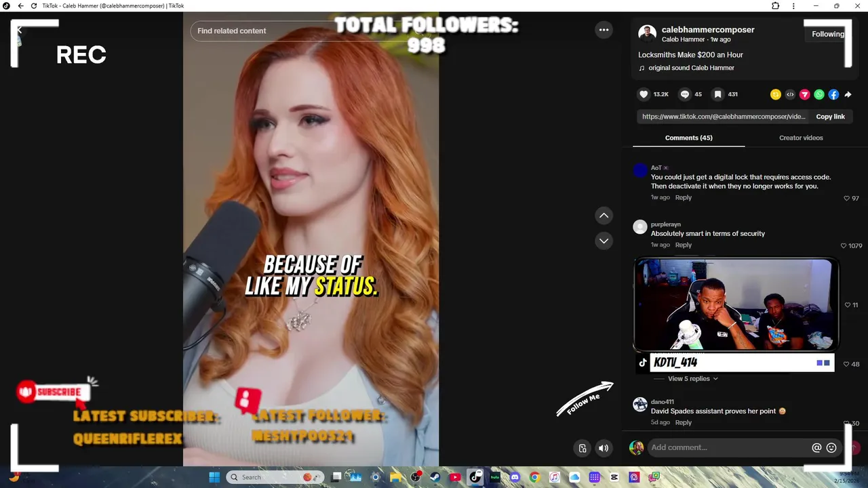The height and width of the screenshot is (488, 868).
Task: Open Hulu from the taskbar
Action: click(495, 477)
